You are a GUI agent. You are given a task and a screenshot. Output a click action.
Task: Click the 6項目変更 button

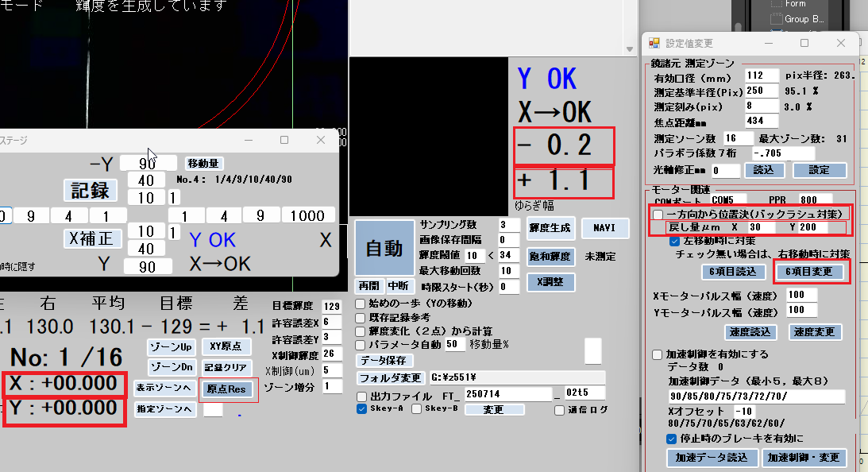pos(809,271)
